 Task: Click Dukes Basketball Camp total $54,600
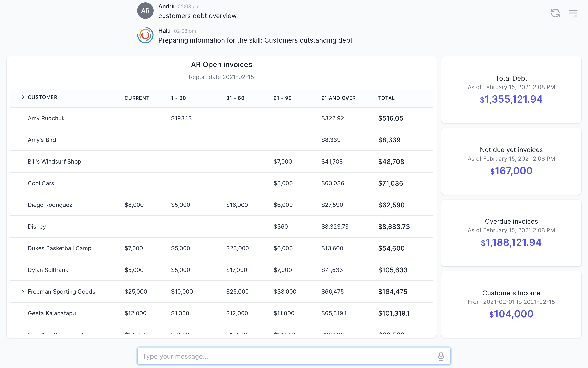tap(391, 248)
